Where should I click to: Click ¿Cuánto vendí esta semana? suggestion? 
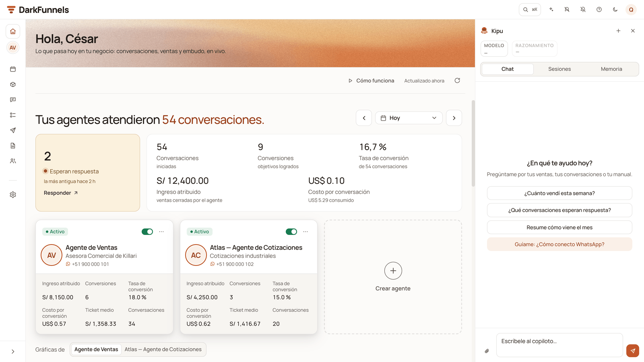point(559,193)
